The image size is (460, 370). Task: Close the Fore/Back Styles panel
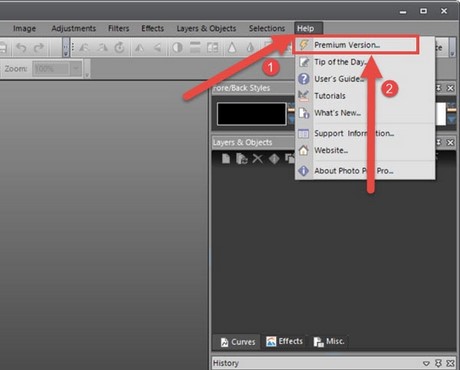[x=450, y=88]
